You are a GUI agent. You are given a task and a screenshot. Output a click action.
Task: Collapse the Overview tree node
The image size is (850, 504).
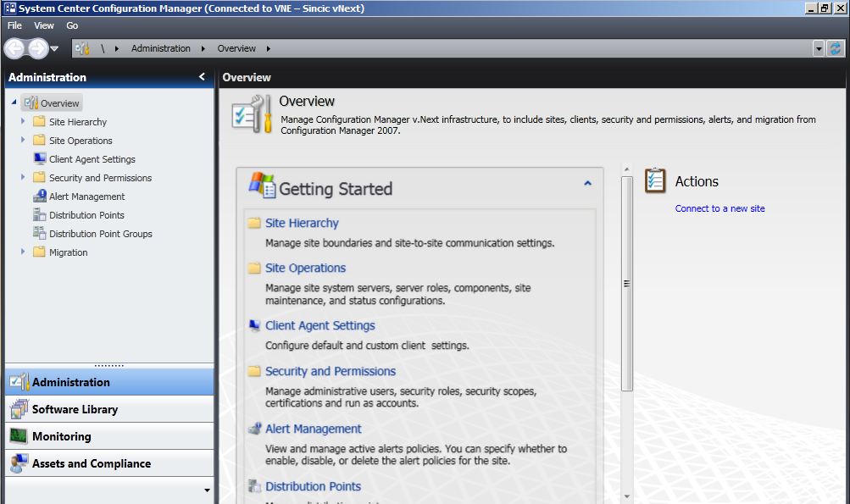coord(14,102)
